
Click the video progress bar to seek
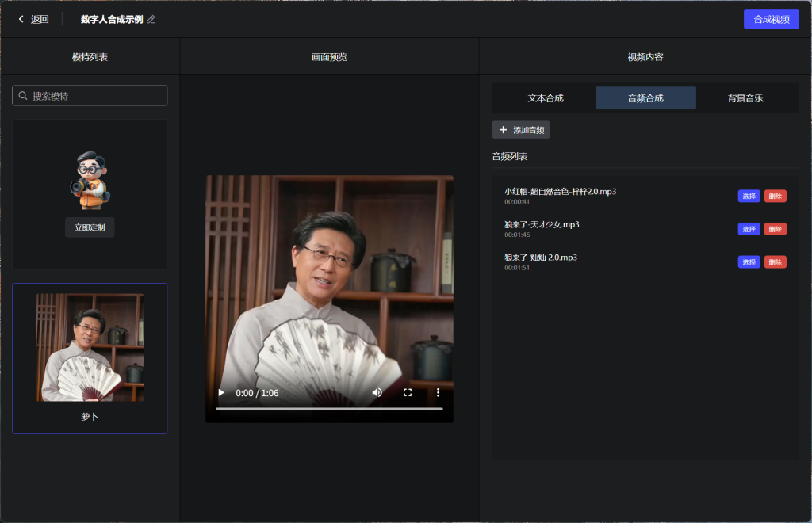click(329, 409)
